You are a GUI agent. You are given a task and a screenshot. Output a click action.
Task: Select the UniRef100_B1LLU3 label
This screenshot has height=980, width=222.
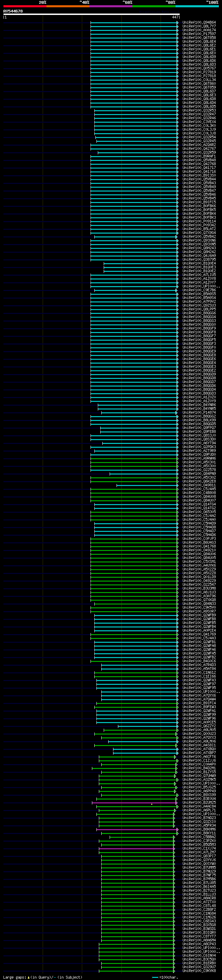199,895
